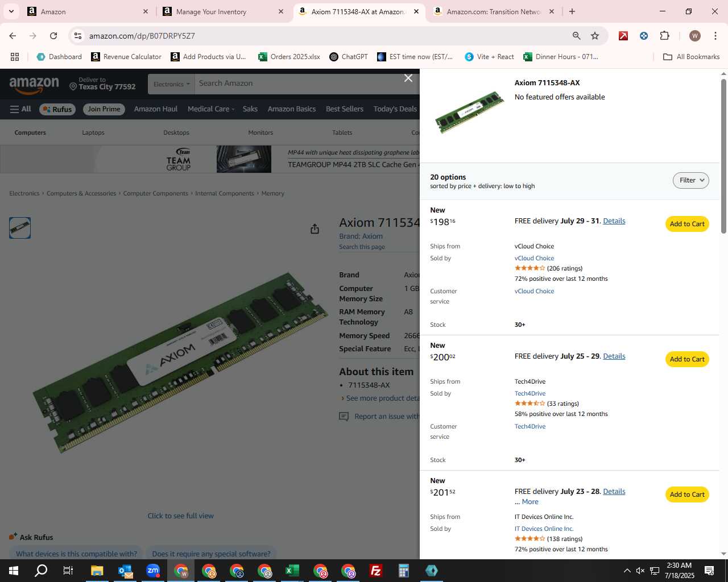Open the Monitors subcategory

pos(260,132)
